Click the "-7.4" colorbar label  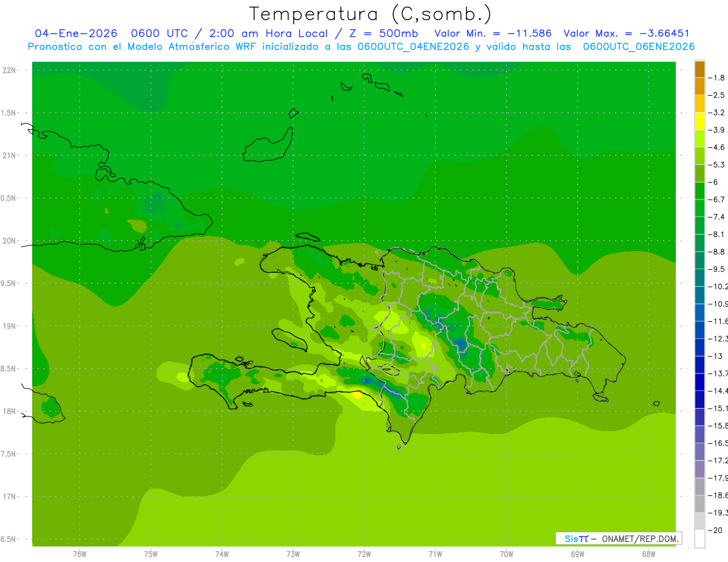click(717, 217)
